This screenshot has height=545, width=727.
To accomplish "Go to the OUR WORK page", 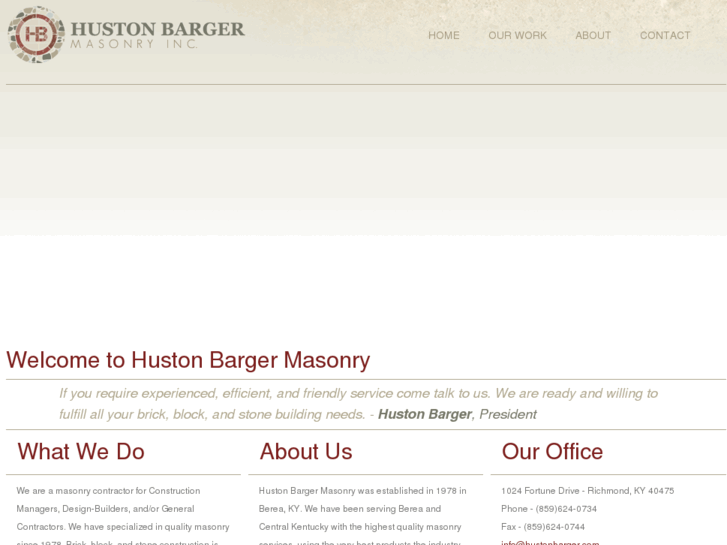I will coord(517,35).
